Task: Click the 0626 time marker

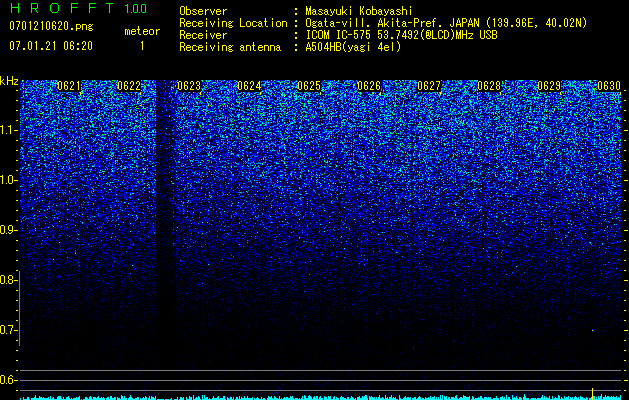Action: (x=369, y=86)
